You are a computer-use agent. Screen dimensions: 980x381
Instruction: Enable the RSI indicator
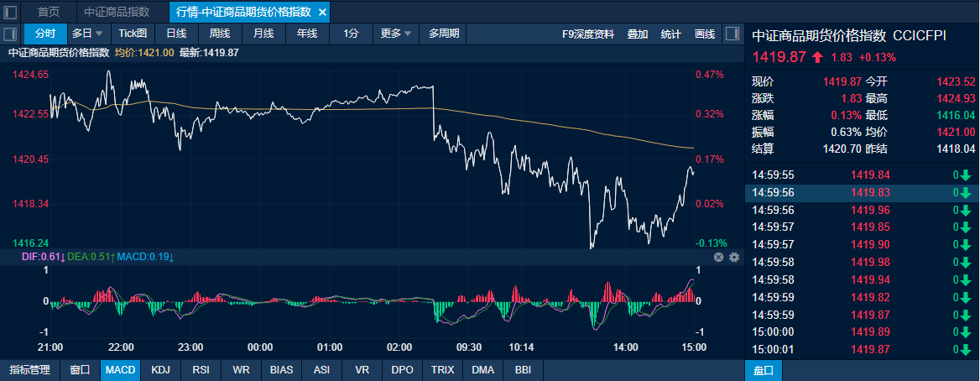click(x=201, y=369)
